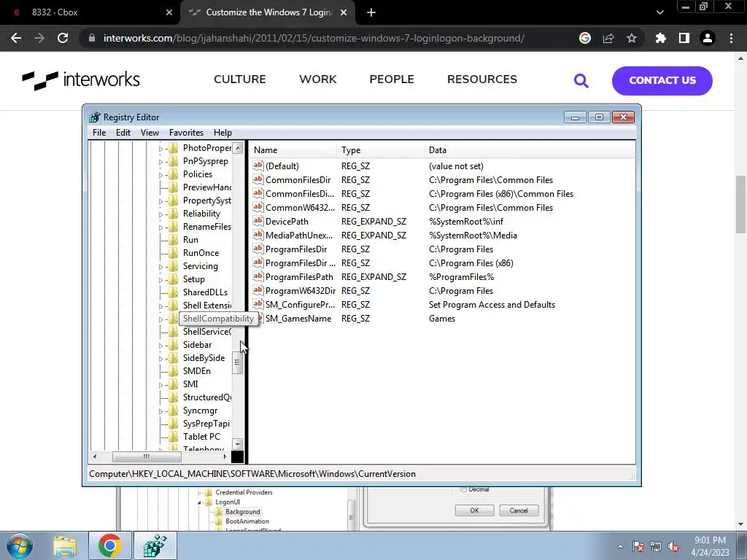Open the Help menu

222,133
